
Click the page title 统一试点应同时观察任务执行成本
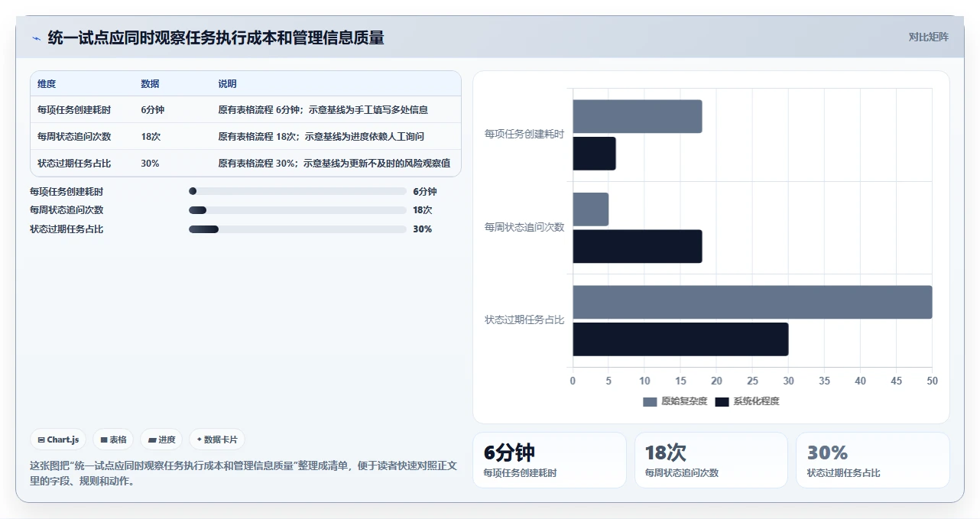click(216, 37)
